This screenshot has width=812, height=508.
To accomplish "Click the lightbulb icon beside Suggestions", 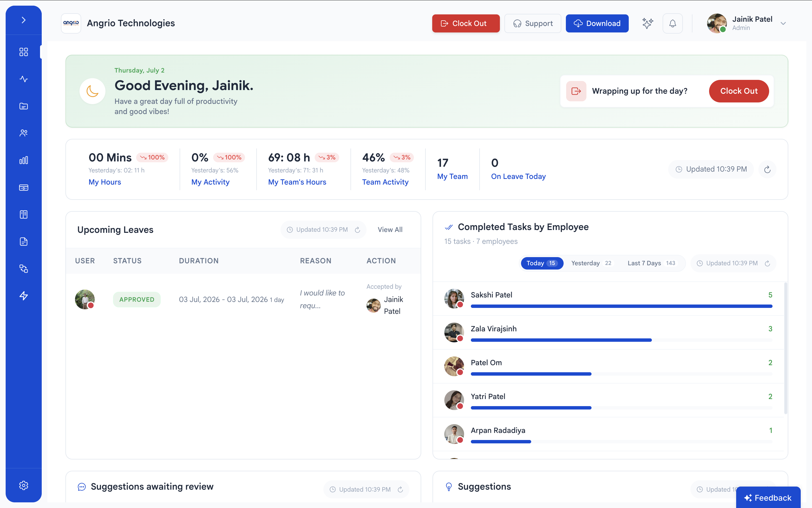I will 449,487.
